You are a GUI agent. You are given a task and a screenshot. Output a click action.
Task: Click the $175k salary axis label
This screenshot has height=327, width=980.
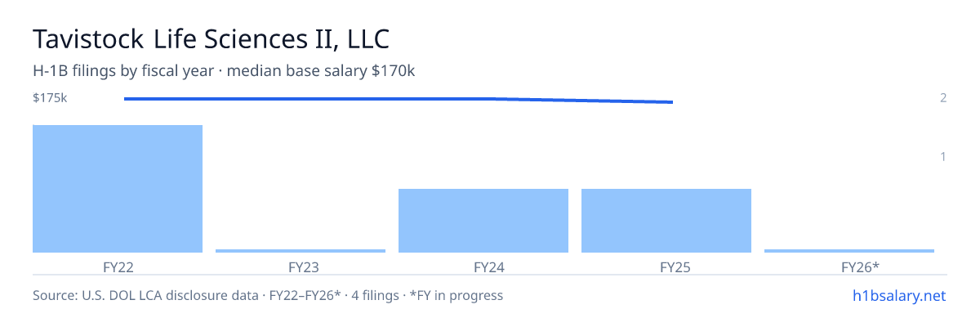[50, 98]
